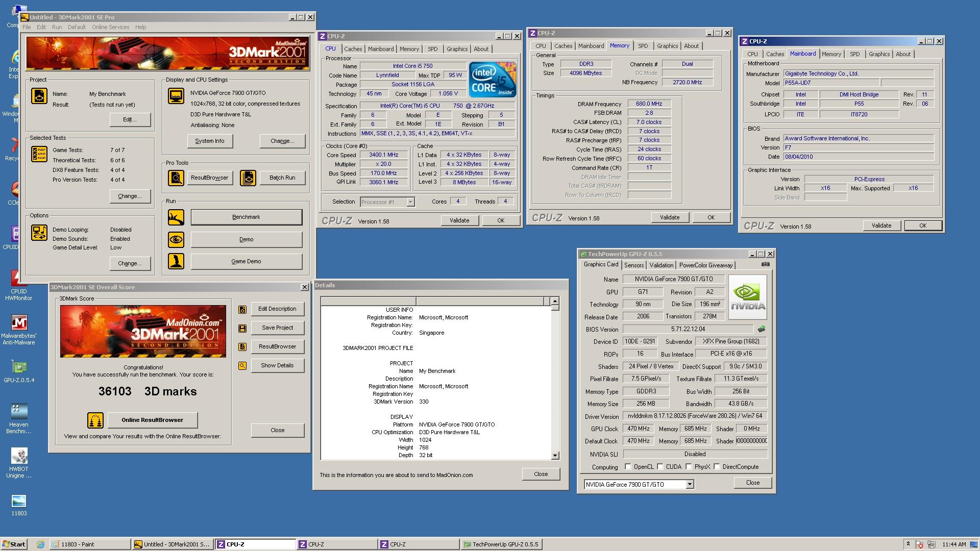
Task: Switch to SPD tab in Memory CPU-Z window
Action: click(643, 46)
